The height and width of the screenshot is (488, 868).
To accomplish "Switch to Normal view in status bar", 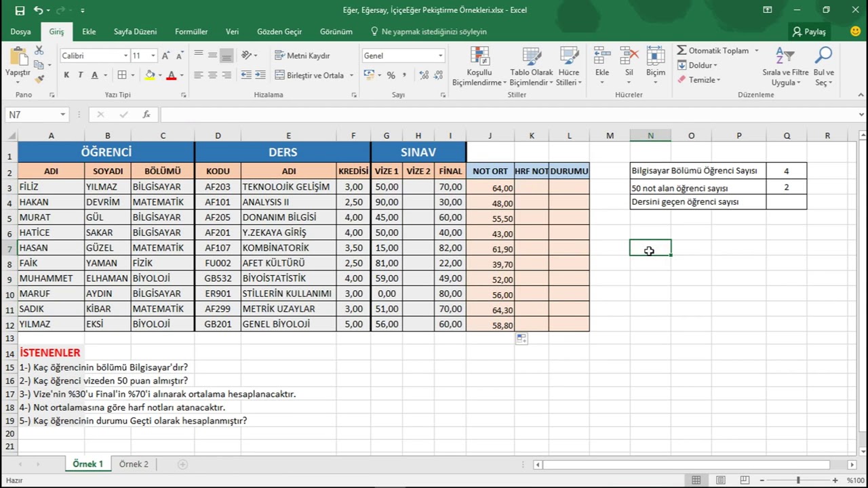I will 696,480.
